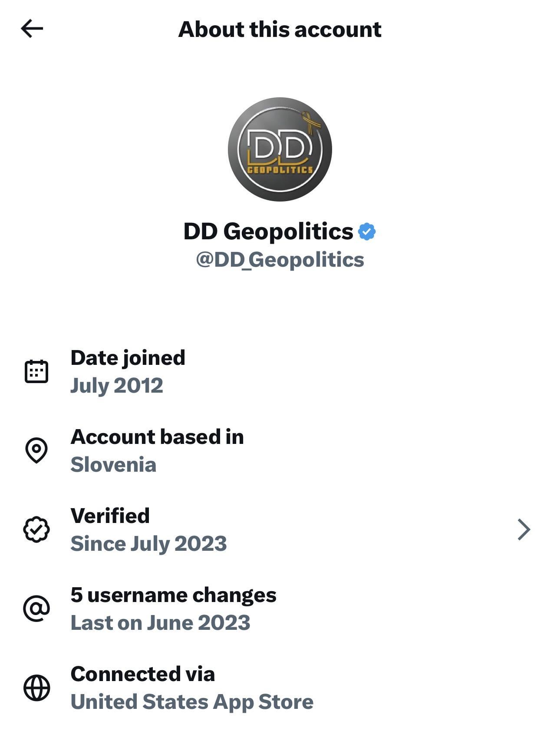Screen dimensions: 560x751
Task: Tap the @ username changes icon
Action: (x=36, y=609)
